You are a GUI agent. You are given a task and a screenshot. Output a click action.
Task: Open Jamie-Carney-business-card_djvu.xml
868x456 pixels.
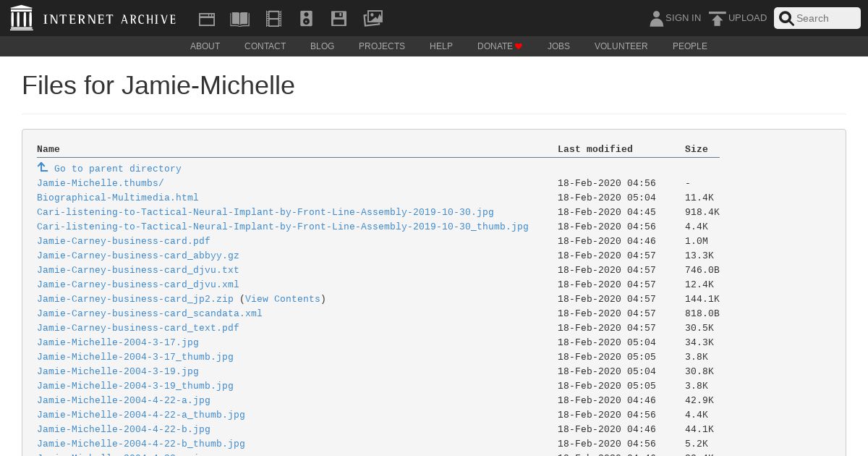click(138, 284)
